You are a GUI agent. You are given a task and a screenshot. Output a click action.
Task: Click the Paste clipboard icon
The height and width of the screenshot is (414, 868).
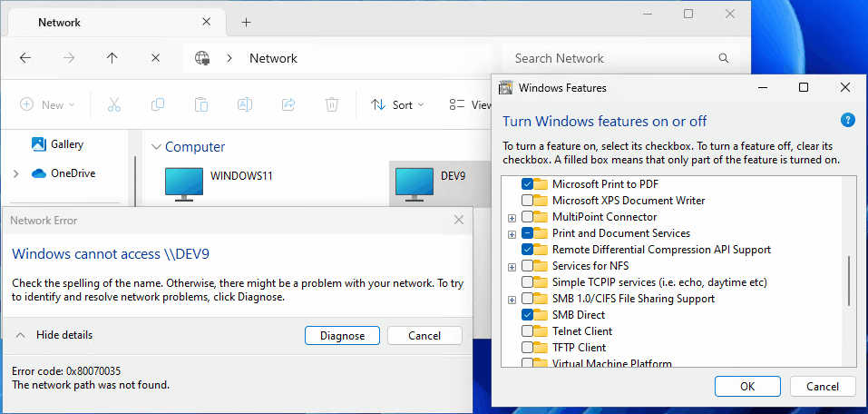[x=201, y=104]
